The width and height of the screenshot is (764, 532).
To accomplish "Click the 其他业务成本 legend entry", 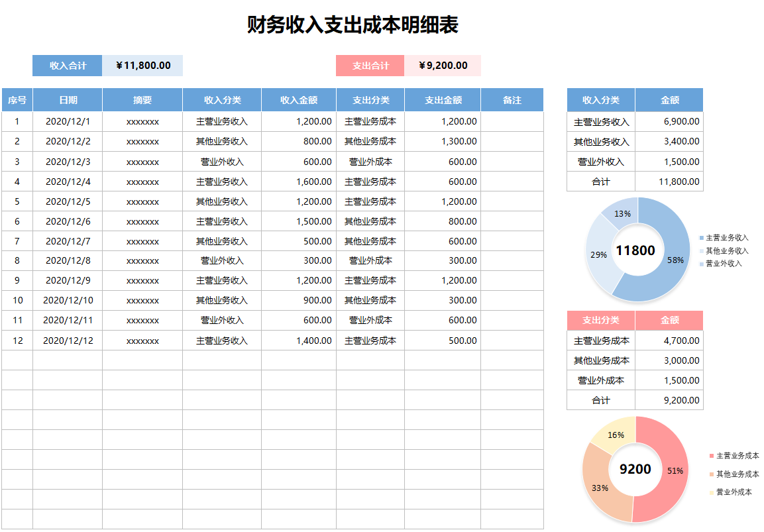I will (x=734, y=474).
